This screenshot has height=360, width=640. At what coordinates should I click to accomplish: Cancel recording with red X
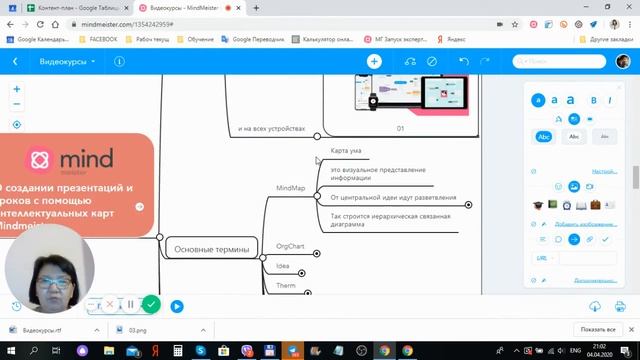tap(110, 304)
